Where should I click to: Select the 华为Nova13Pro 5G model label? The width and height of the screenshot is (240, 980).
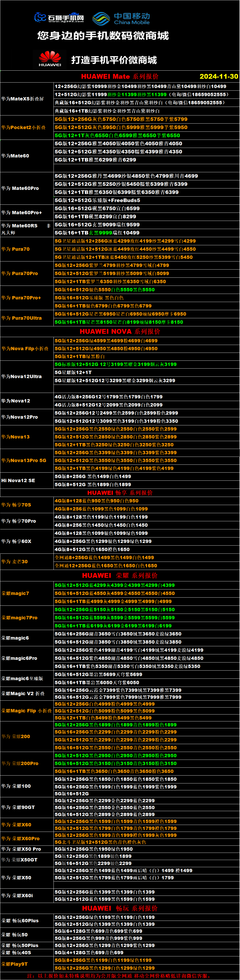(24, 461)
